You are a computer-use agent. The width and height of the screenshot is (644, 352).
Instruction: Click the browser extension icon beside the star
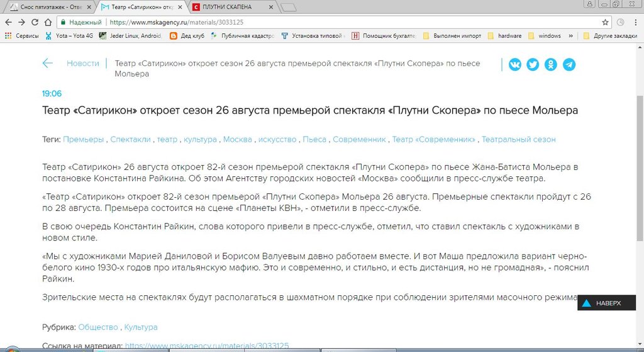click(621, 22)
